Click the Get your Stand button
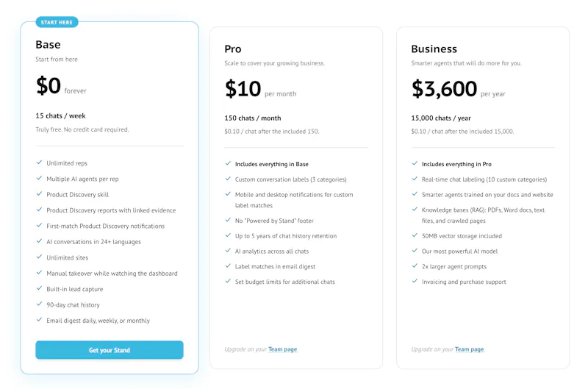Screen dimensions: 588x389 click(x=110, y=350)
